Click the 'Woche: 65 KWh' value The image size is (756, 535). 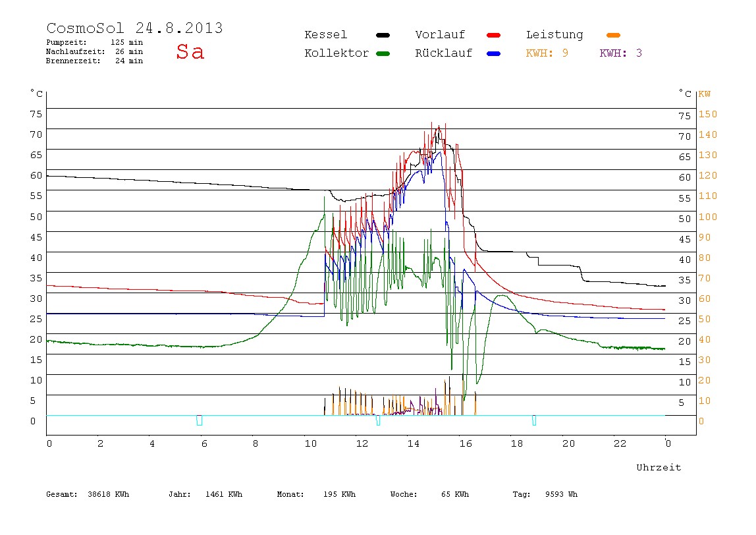tap(429, 494)
